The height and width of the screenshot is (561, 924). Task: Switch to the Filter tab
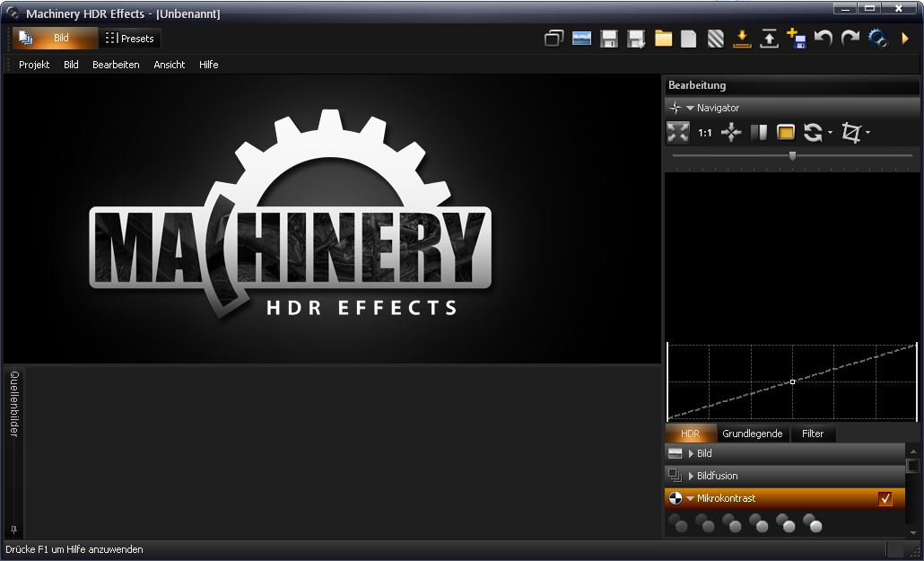pyautogui.click(x=813, y=434)
